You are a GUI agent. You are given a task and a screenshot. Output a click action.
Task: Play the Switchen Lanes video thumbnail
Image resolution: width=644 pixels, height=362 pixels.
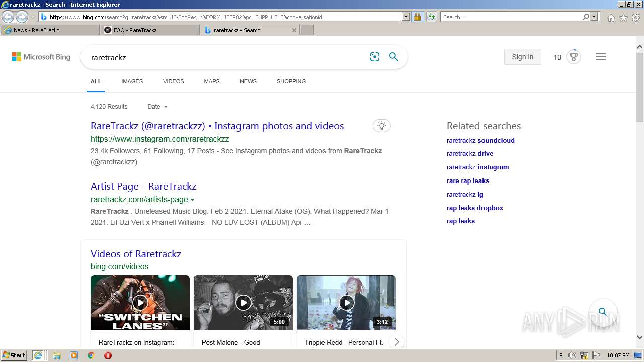click(x=140, y=302)
